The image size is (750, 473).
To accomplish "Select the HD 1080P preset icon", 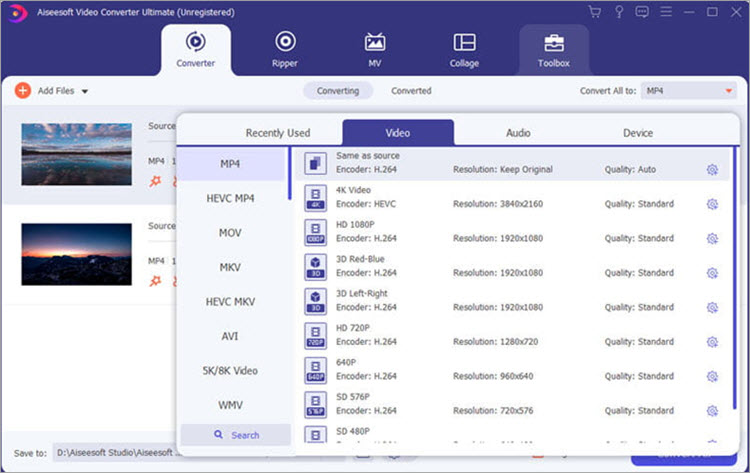I will (316, 232).
